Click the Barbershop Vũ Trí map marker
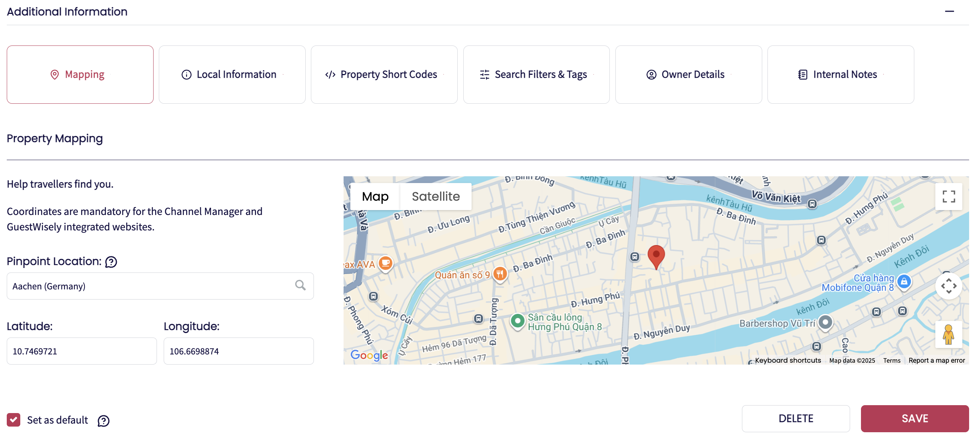This screenshot has width=980, height=445. (825, 322)
